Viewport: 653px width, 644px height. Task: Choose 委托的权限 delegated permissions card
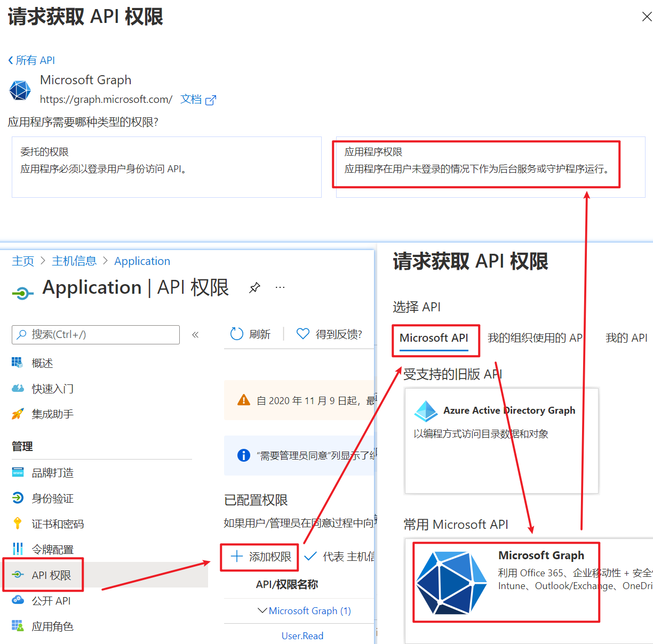166,167
